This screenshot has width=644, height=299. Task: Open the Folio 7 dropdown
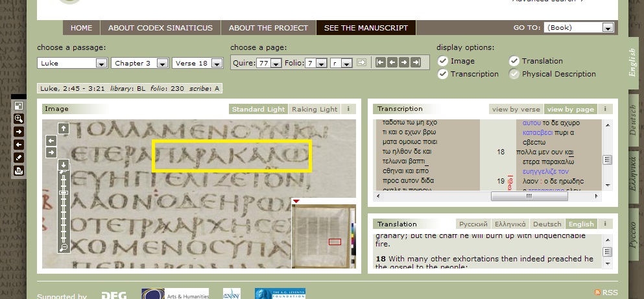pos(316,64)
